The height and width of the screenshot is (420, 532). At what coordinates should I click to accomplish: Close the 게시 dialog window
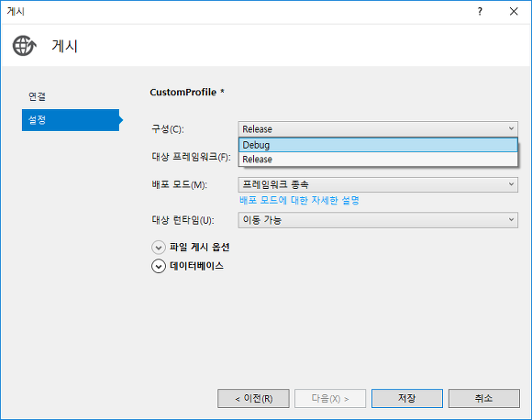point(514,12)
